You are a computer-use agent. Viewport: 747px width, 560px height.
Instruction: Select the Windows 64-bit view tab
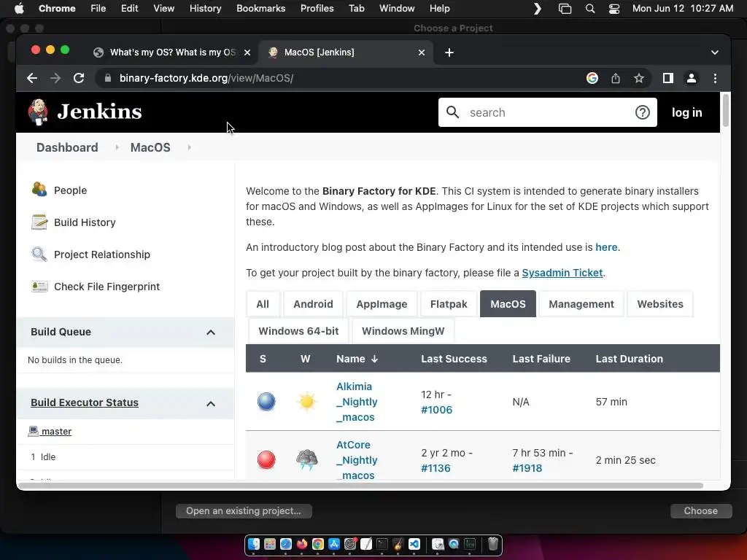298,331
